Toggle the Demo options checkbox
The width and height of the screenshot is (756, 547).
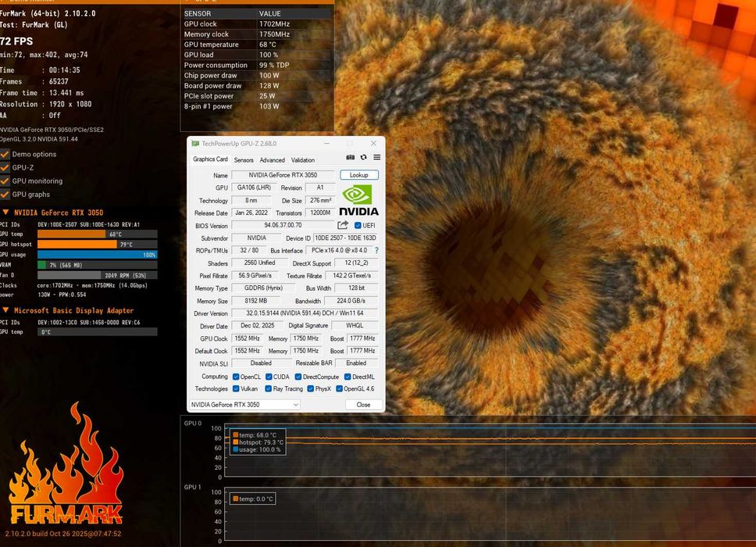pos(5,155)
